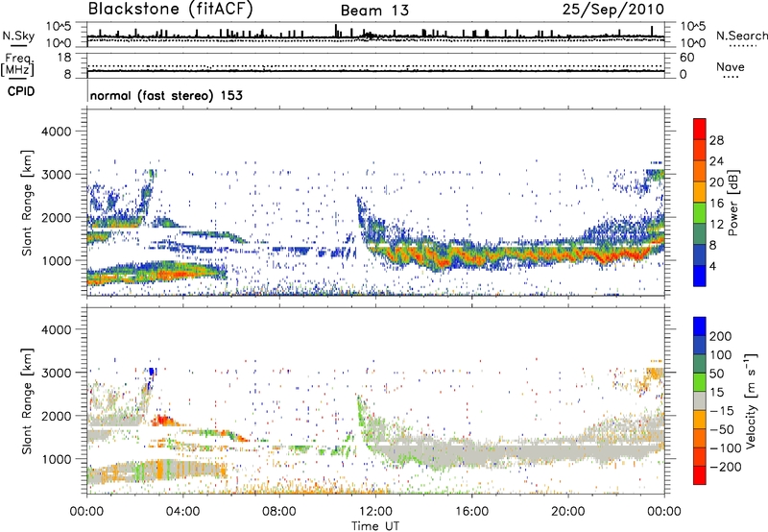The height and width of the screenshot is (532, 768).
Task: Click the "-50" Velocity colorbar label
Action: [x=721, y=429]
